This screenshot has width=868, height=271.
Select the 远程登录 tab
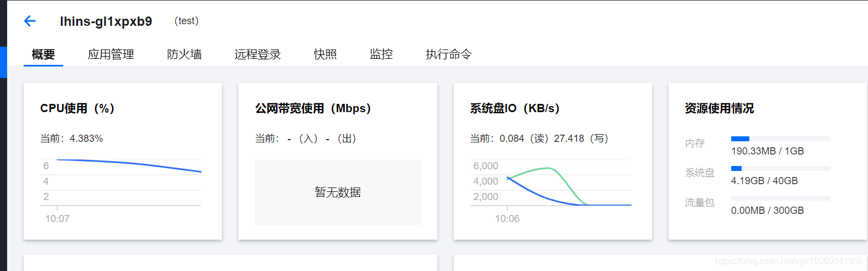pos(258,54)
